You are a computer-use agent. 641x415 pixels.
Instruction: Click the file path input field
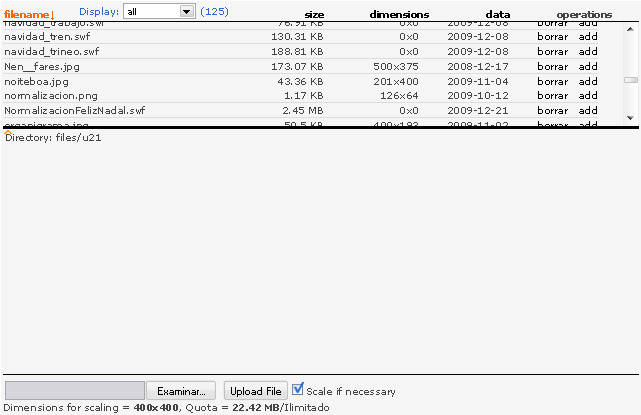point(75,391)
